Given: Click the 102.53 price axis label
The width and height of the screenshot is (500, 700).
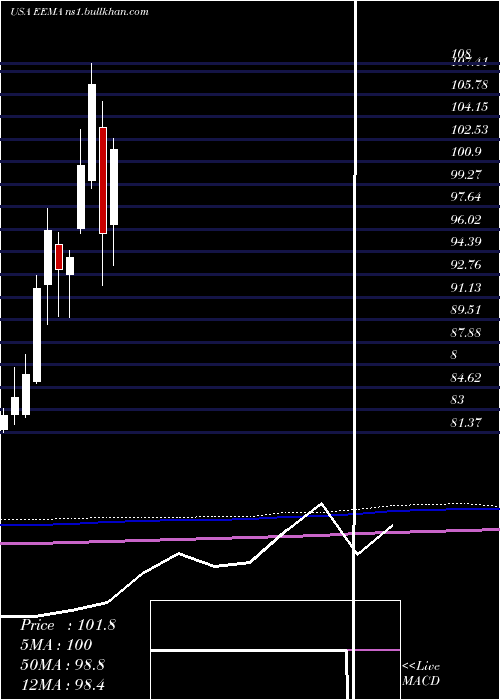Looking at the screenshot, I should click(x=469, y=129).
